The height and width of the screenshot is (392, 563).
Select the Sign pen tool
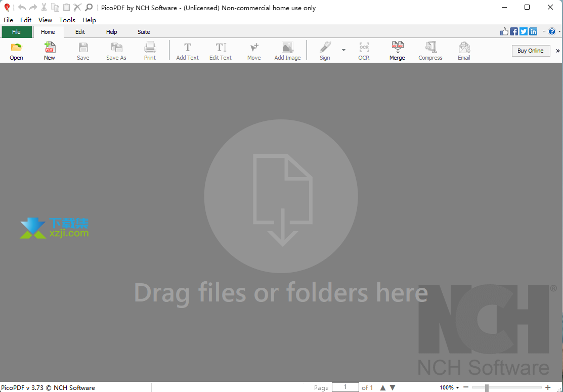pos(325,51)
